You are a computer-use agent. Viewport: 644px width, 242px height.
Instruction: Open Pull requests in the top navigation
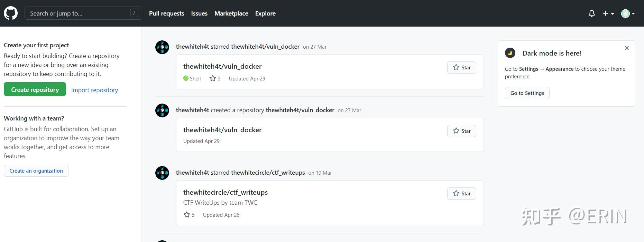[x=167, y=13]
